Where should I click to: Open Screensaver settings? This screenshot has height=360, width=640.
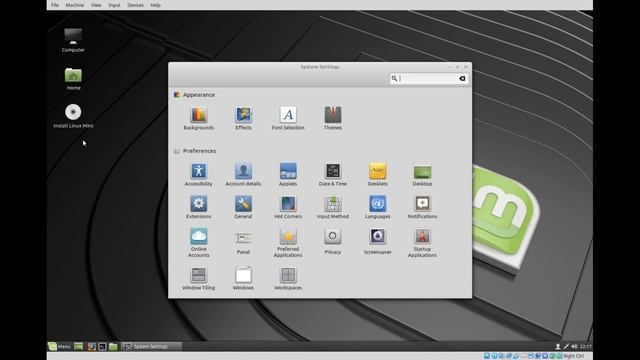click(378, 242)
